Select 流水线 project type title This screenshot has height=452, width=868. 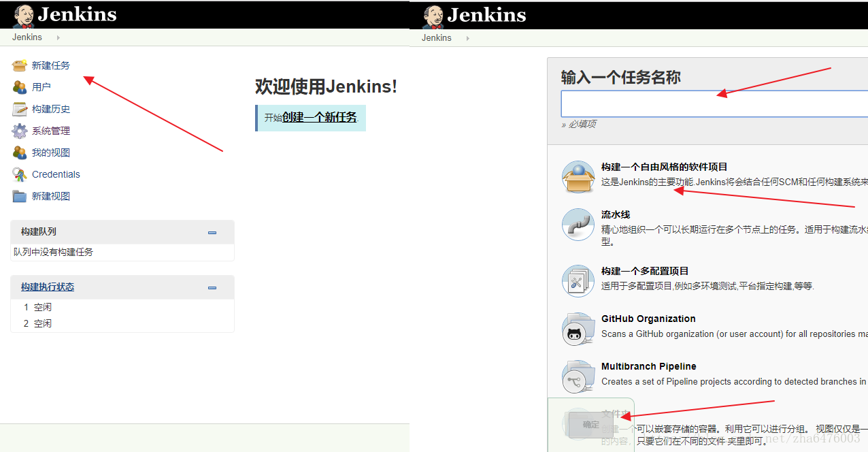click(x=616, y=214)
